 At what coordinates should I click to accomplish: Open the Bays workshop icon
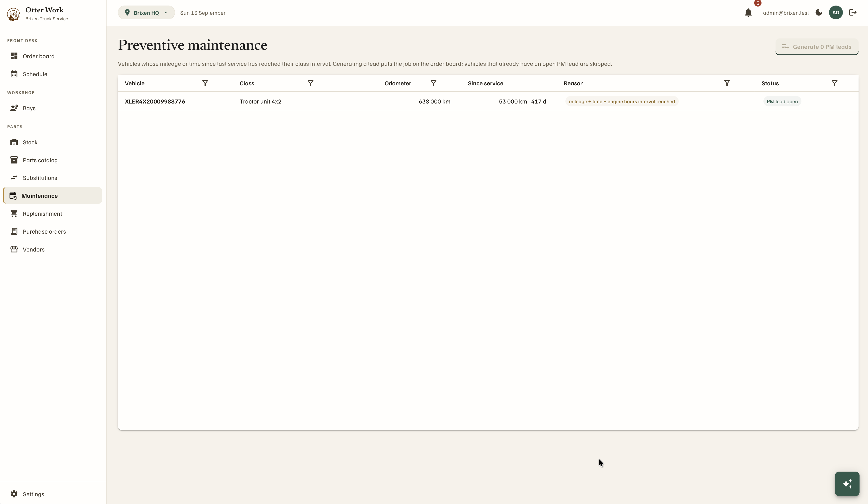14,108
